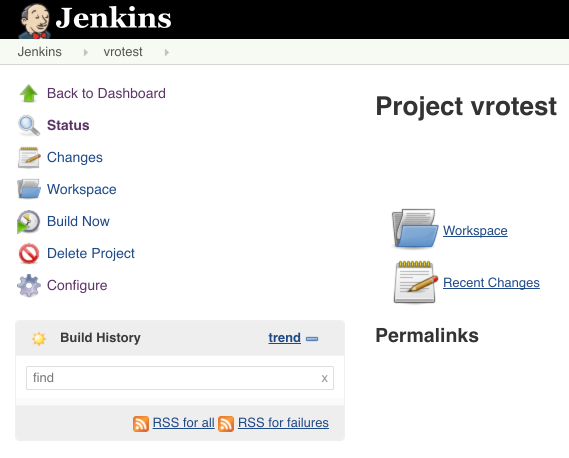Expand the Jenkins breadcrumb arrow menu
569x458 pixels.
coord(86,52)
